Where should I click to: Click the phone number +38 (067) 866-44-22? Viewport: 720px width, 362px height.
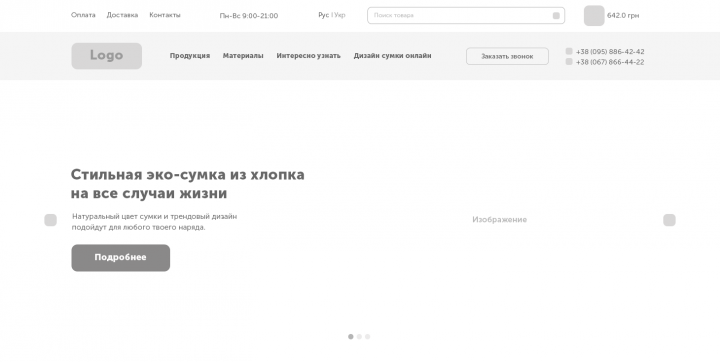(610, 62)
